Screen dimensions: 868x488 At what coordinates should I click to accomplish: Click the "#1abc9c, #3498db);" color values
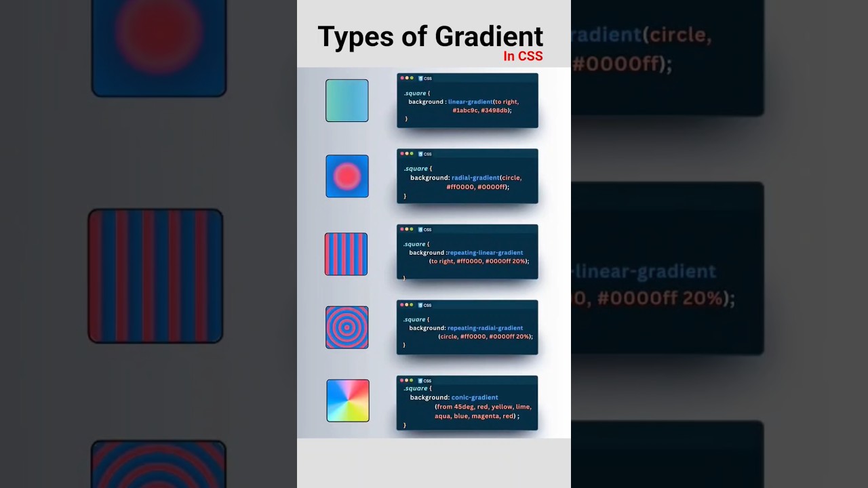482,110
